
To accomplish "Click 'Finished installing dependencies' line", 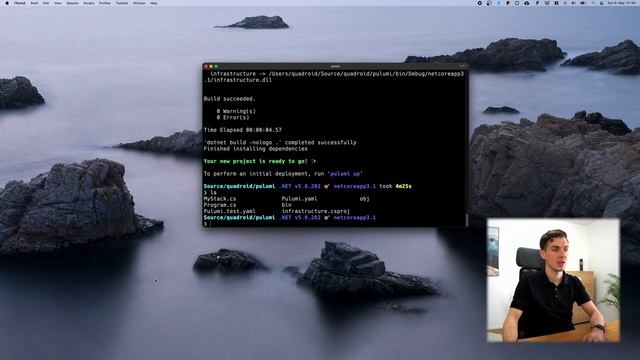I will click(256, 149).
